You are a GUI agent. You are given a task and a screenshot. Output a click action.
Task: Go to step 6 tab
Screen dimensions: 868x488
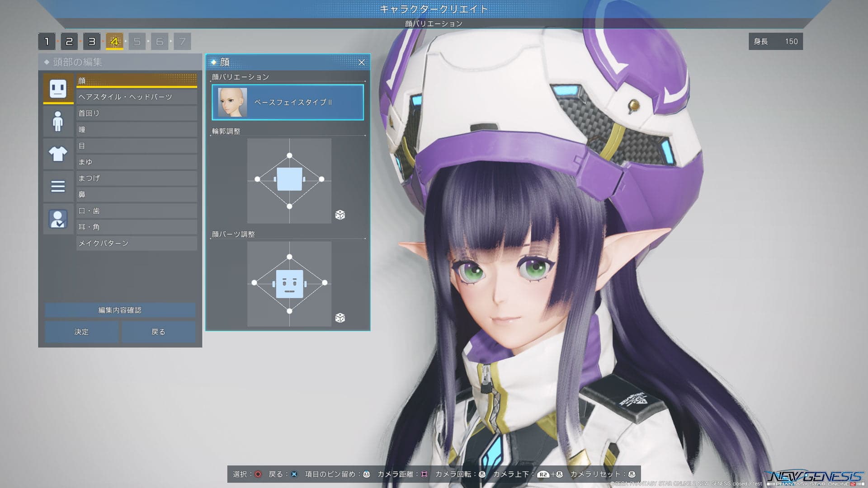[x=160, y=42]
